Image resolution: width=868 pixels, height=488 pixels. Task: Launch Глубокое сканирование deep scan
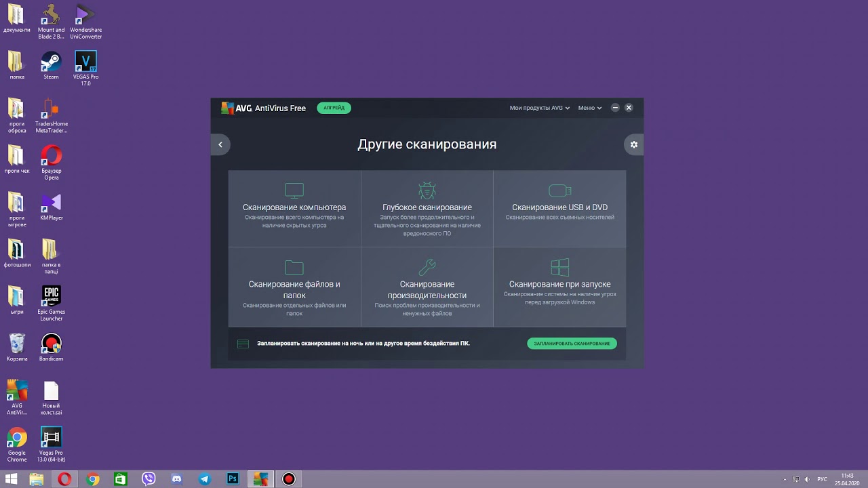pos(427,208)
